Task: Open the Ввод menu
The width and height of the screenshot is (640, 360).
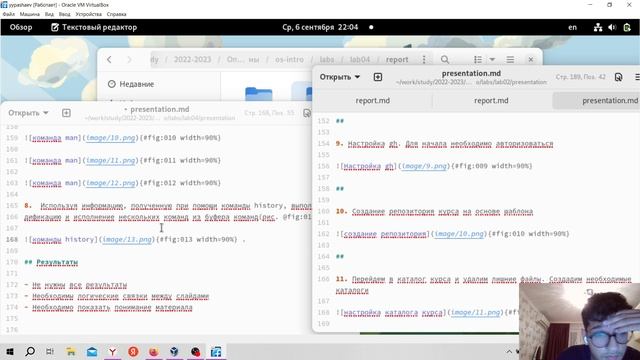Action: pyautogui.click(x=64, y=14)
